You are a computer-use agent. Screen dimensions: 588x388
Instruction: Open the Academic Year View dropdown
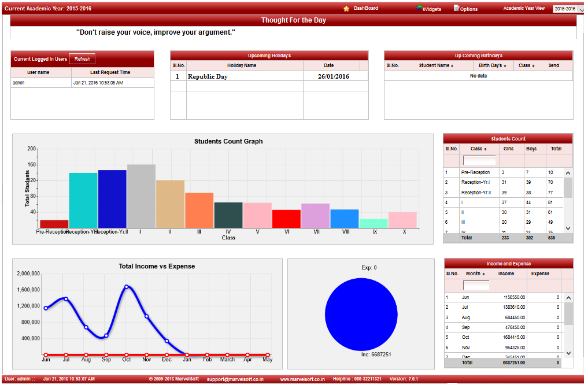[581, 9]
